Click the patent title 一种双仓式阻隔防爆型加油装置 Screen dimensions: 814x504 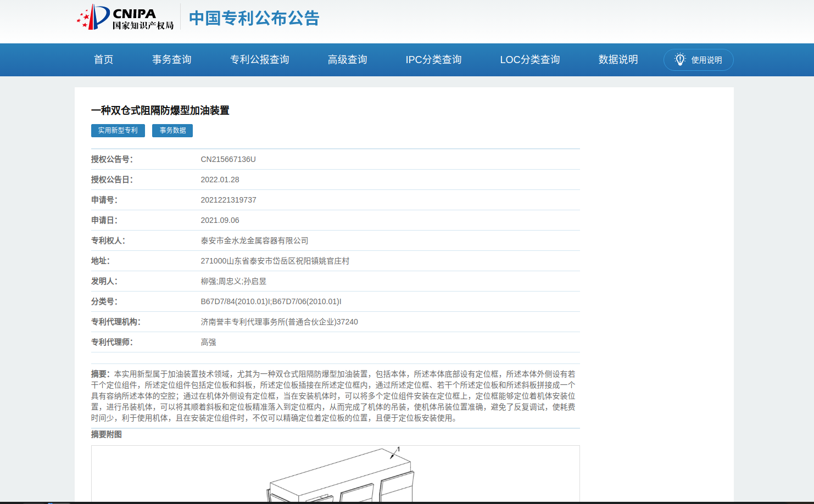point(160,110)
